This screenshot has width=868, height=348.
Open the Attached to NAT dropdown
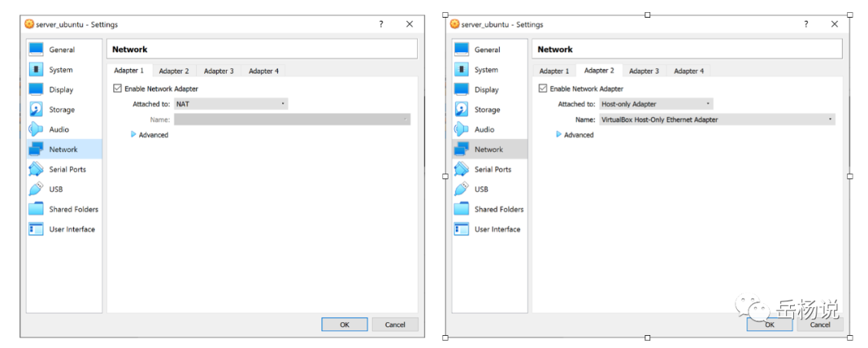pyautogui.click(x=231, y=104)
